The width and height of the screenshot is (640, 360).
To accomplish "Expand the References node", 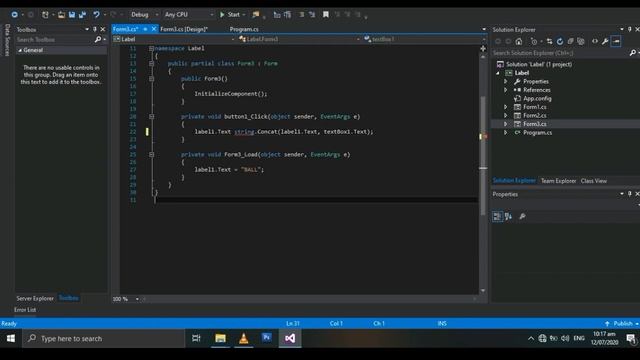I will tap(506, 90).
